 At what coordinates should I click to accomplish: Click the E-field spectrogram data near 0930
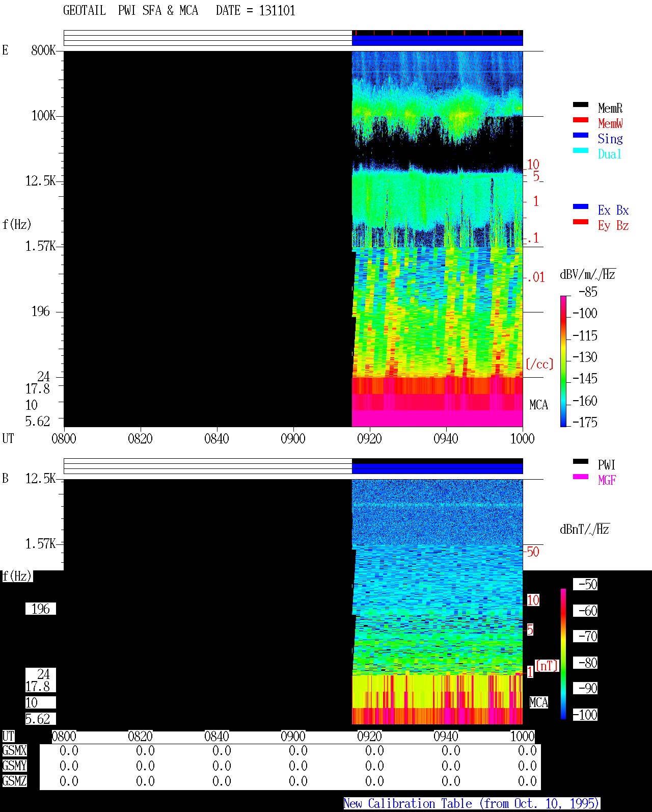pos(407,239)
